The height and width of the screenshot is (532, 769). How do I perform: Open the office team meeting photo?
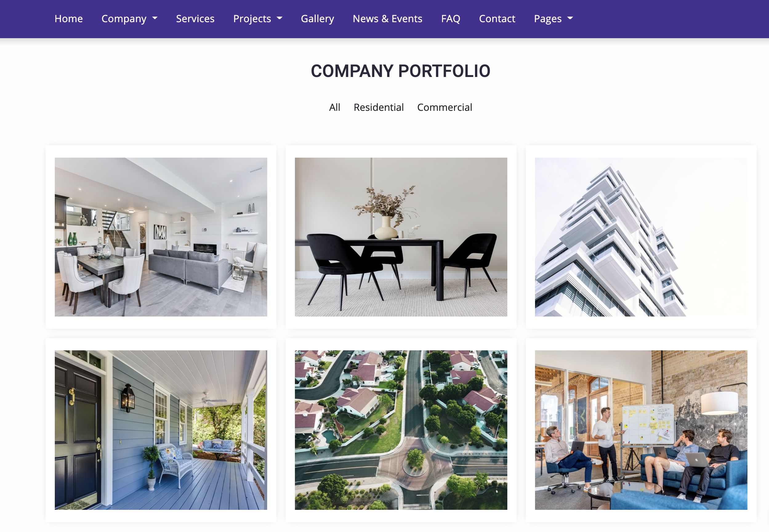click(641, 430)
